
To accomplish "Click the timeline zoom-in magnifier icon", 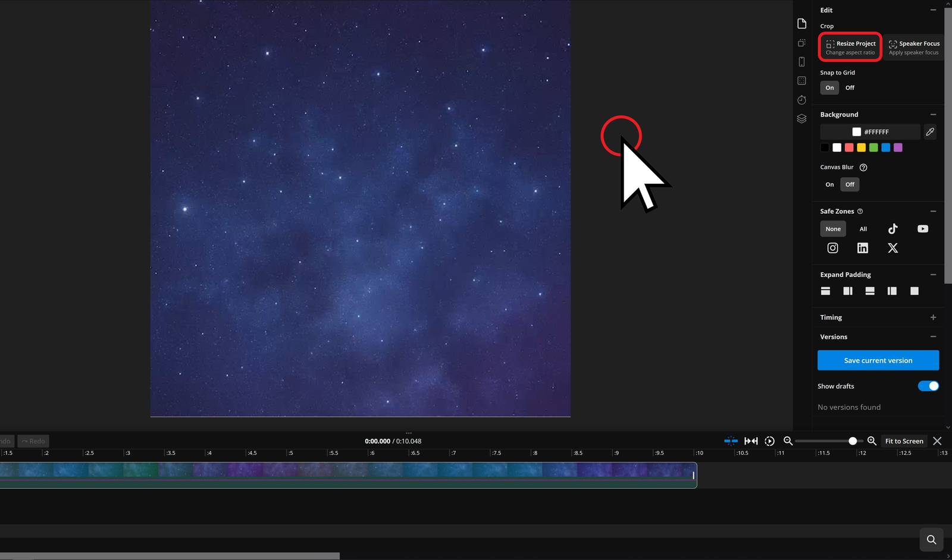I will tap(871, 441).
